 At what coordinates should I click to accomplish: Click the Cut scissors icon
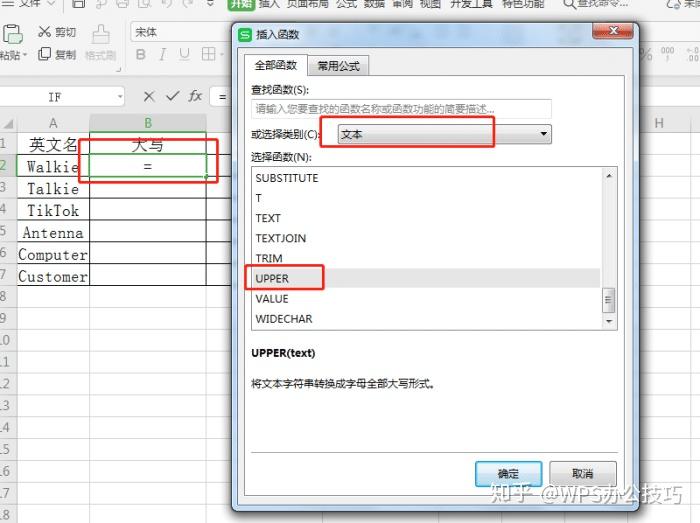(x=44, y=32)
